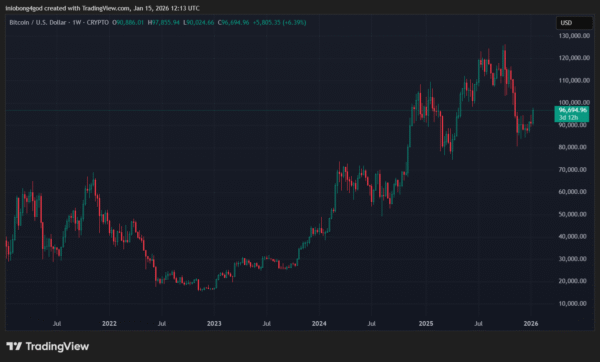Screen dimensions: 600x362
Task: Click the 130,000.00 price axis label
Action: point(574,36)
